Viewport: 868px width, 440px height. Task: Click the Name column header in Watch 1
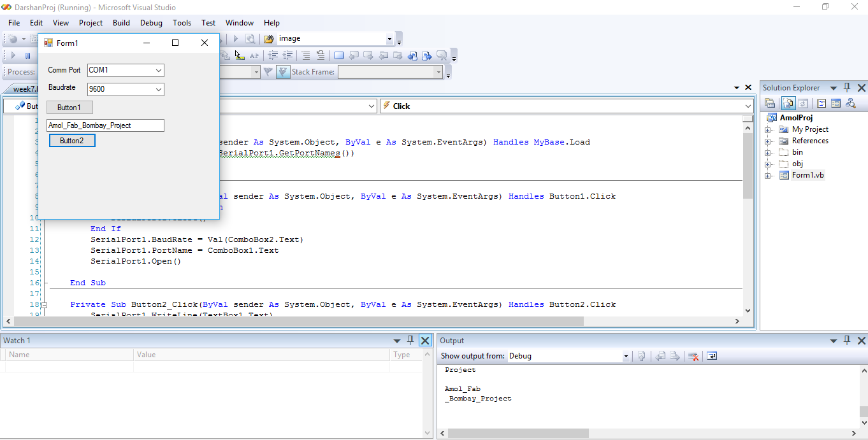(69, 355)
